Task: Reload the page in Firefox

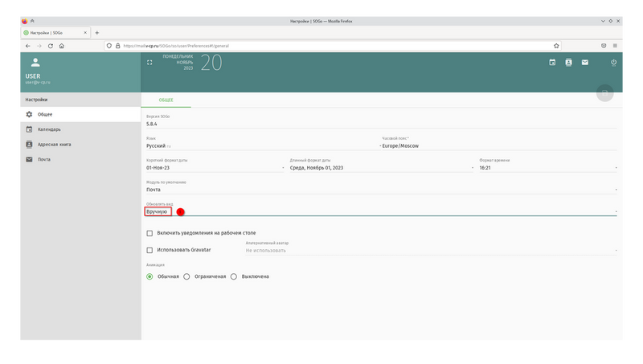Action: [50, 46]
